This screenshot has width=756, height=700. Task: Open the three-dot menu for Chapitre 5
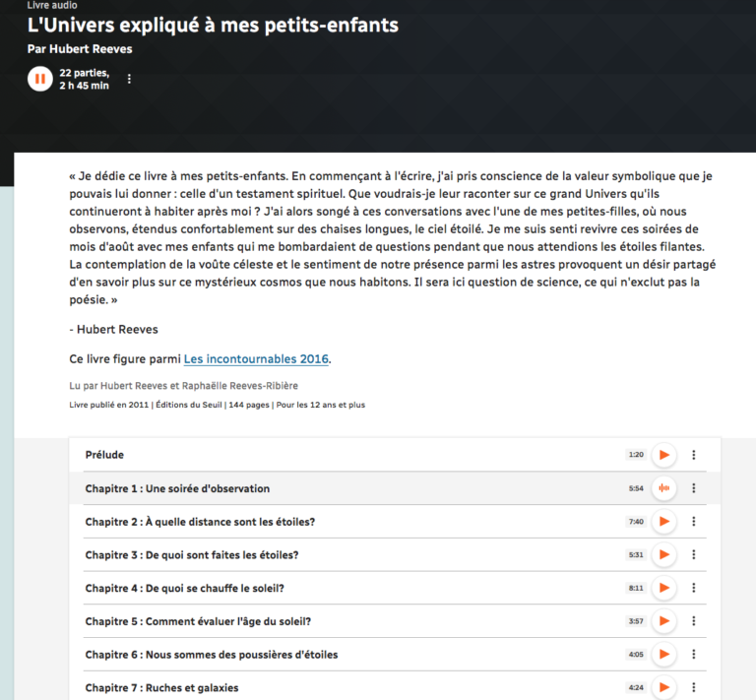tap(694, 621)
